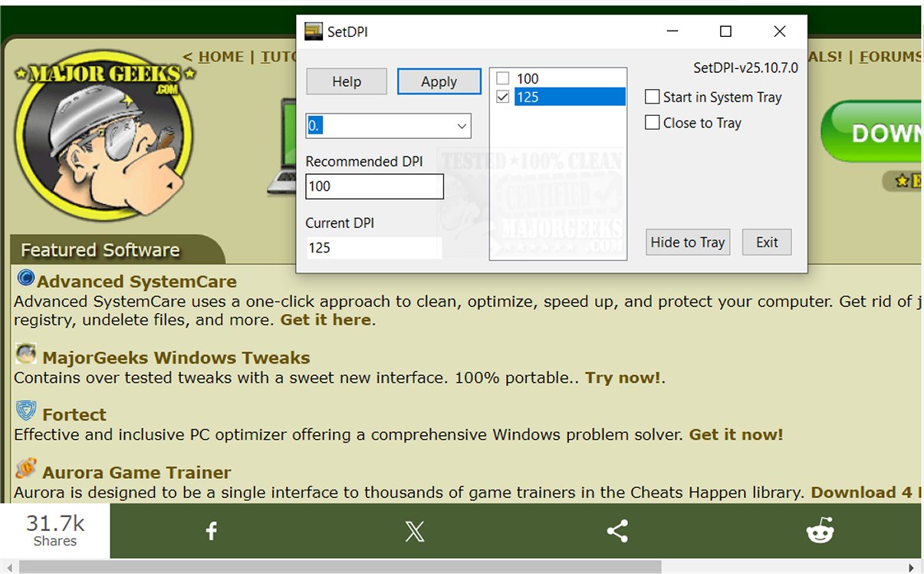This screenshot has width=924, height=574.
Task: Open the FORUMS menu link
Action: tap(889, 57)
